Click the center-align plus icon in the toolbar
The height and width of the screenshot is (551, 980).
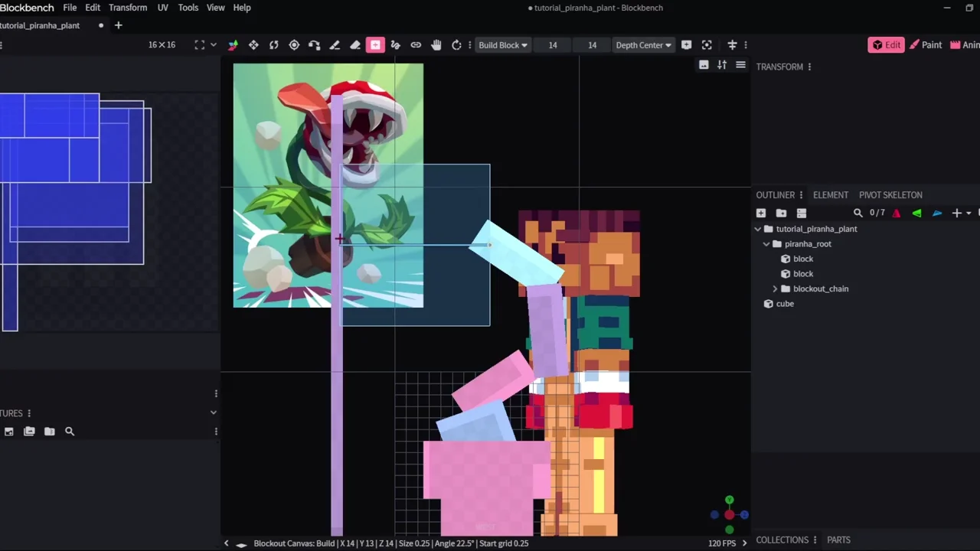(732, 45)
